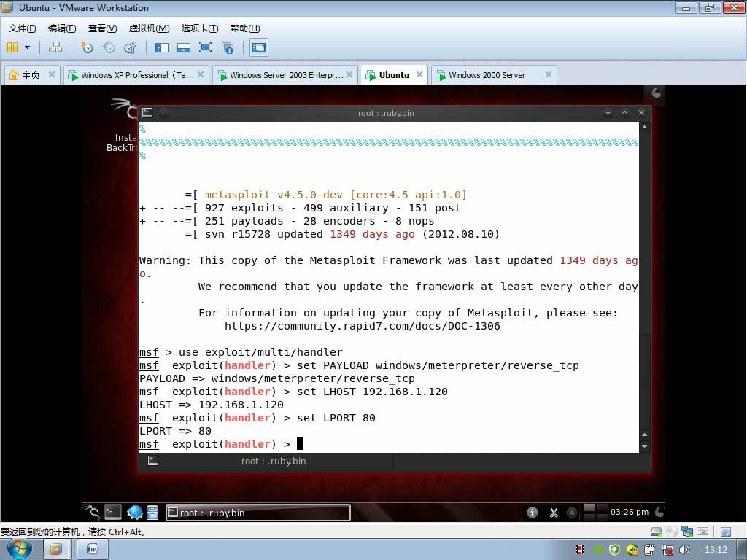
Task: Click the 03:26 pm panel clock
Action: (x=630, y=513)
